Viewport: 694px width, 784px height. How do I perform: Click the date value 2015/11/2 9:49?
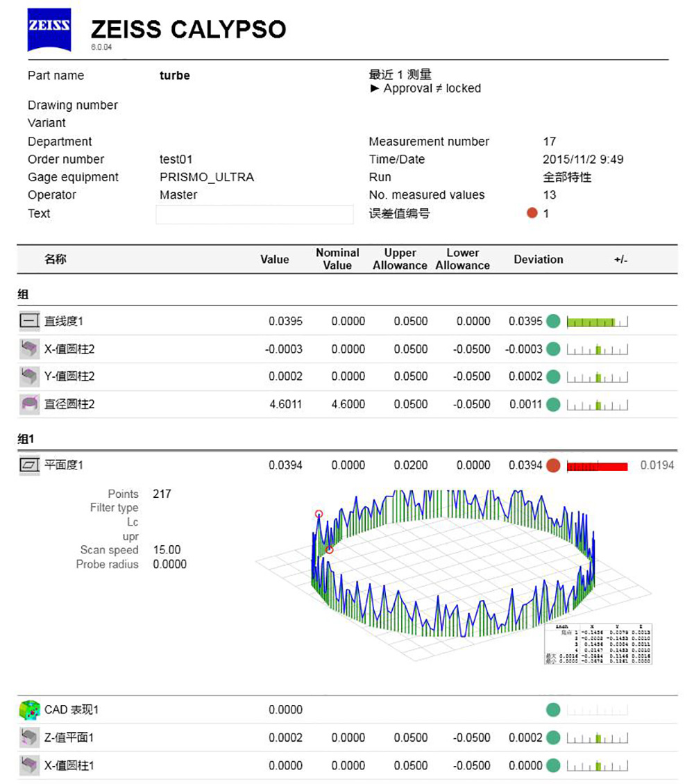[583, 160]
